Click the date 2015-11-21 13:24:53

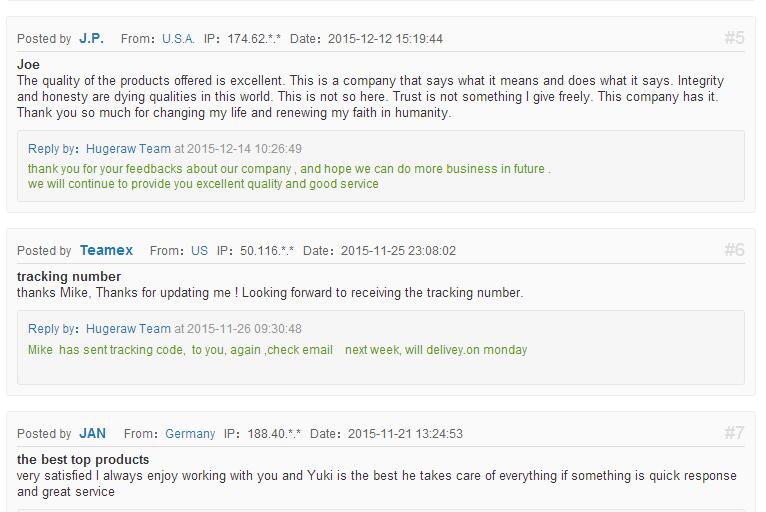tap(405, 434)
